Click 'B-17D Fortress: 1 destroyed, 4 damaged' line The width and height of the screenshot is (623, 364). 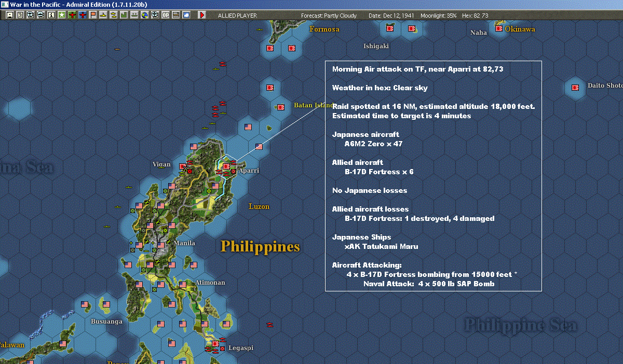click(x=419, y=218)
